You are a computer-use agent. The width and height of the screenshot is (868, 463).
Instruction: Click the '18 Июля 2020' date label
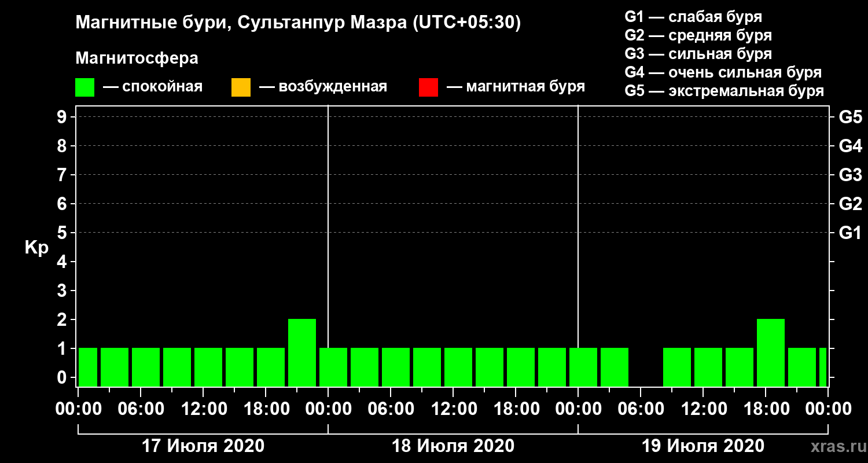pyautogui.click(x=453, y=446)
